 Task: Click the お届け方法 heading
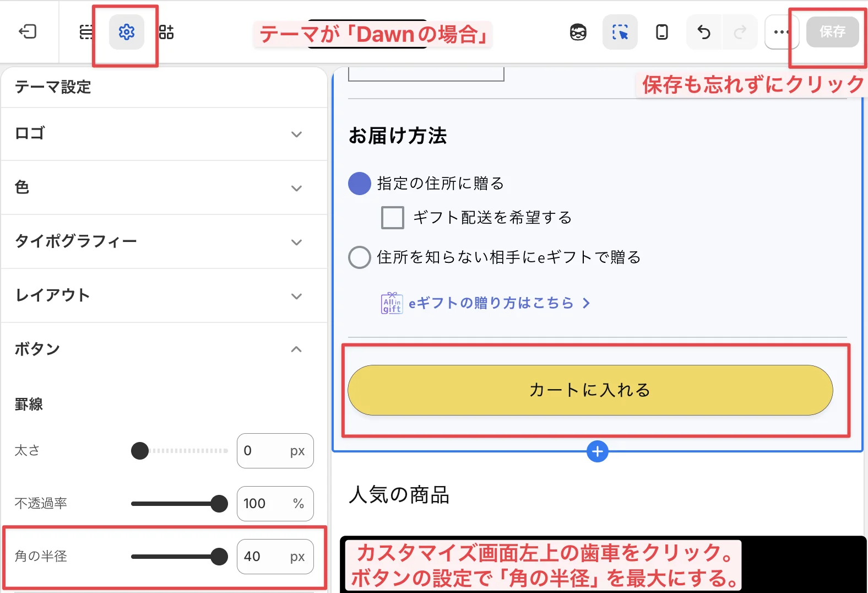398,136
